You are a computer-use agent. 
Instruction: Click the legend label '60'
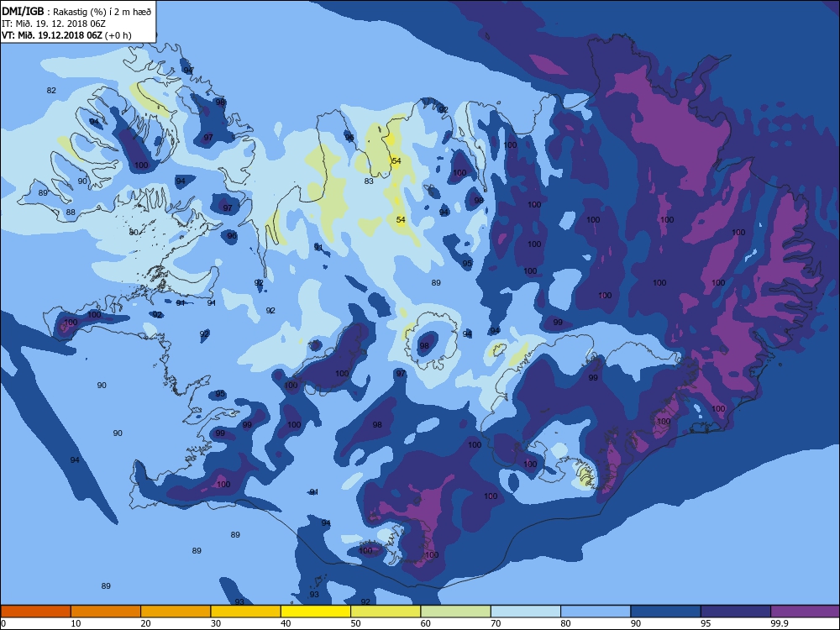[x=426, y=623]
